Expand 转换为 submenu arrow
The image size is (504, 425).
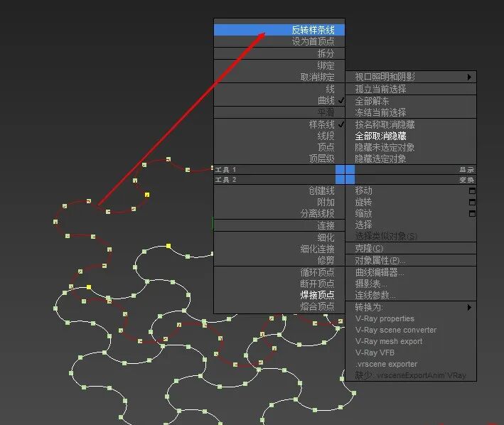coord(469,307)
